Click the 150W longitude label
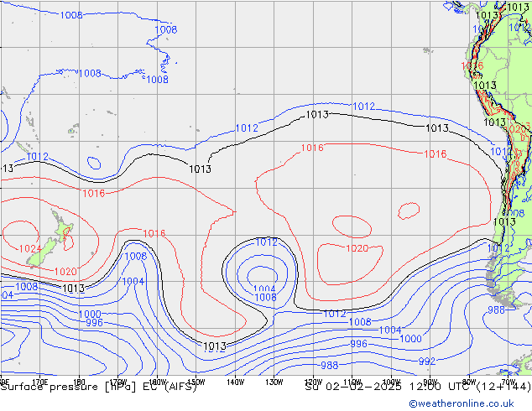The width and height of the screenshot is (532, 411). 196,382
